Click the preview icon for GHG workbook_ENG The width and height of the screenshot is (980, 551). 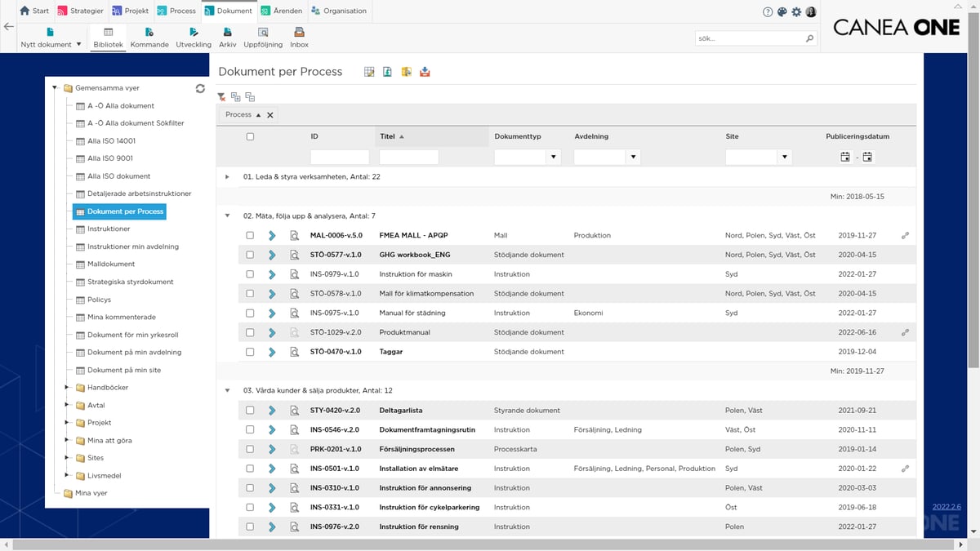tap(295, 255)
